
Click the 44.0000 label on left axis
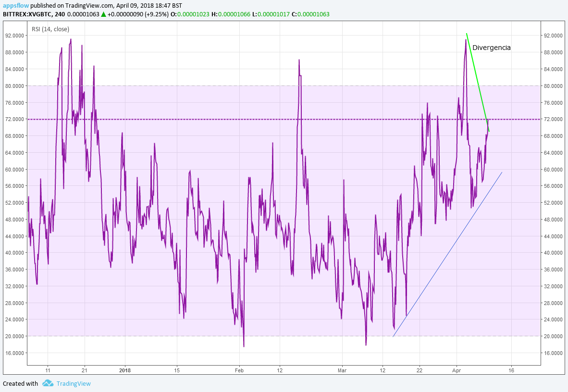[14, 236]
